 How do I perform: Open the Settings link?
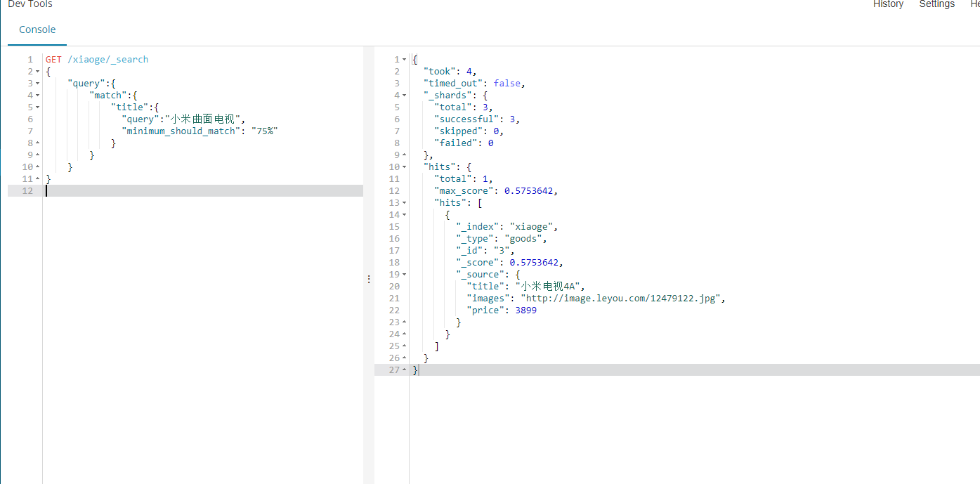pos(937,4)
